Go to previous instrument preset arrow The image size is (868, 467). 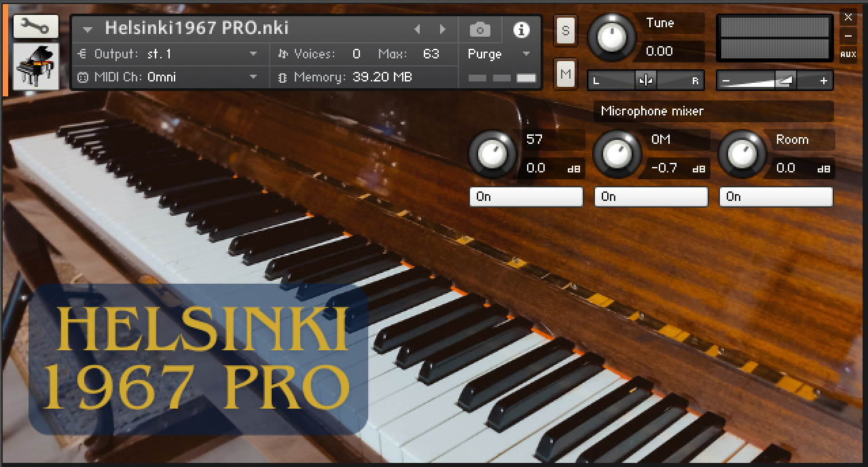coord(417,30)
